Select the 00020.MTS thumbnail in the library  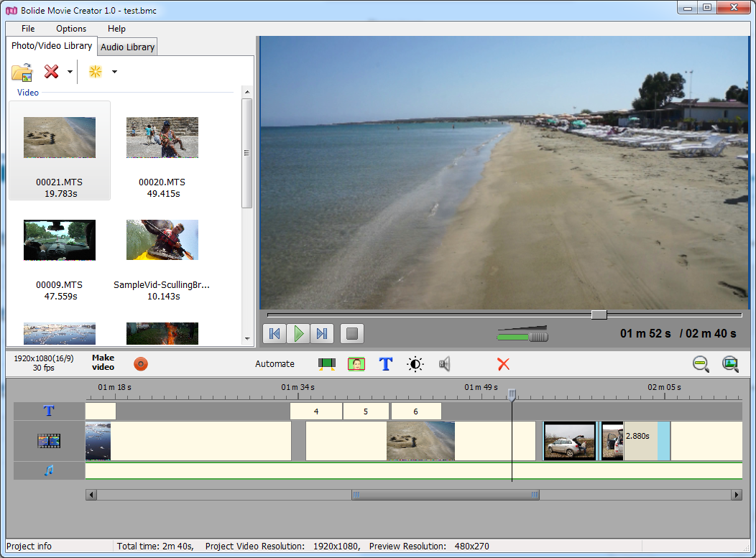click(x=162, y=137)
